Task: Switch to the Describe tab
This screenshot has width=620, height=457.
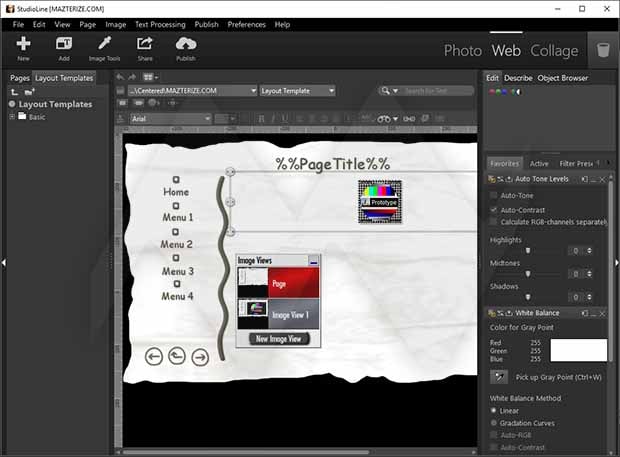Action: 518,78
